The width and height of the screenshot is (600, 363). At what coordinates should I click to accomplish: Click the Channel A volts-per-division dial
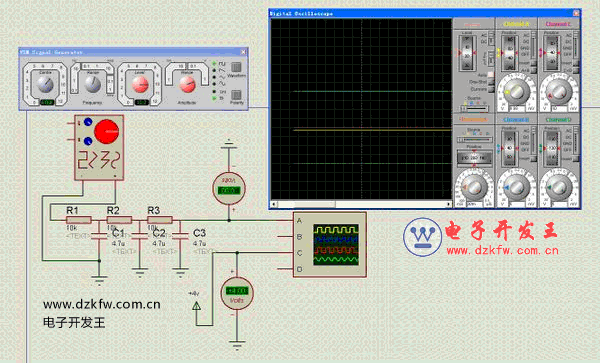click(516, 92)
